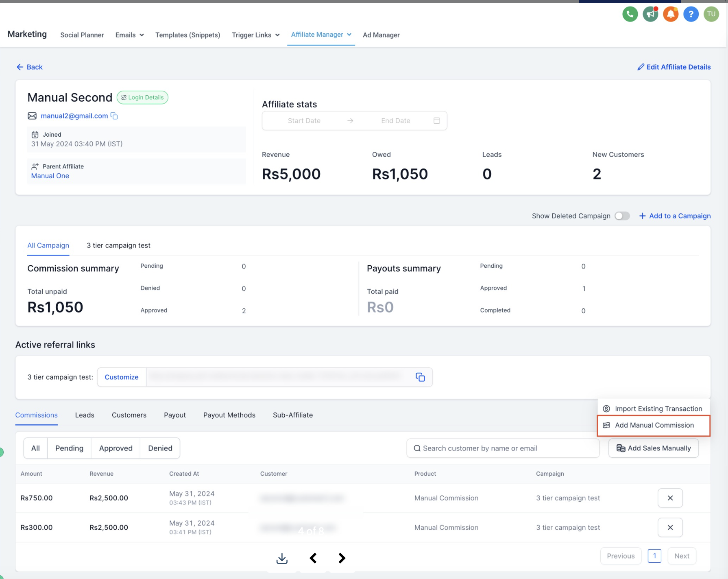Select the Commissions tab

click(36, 415)
